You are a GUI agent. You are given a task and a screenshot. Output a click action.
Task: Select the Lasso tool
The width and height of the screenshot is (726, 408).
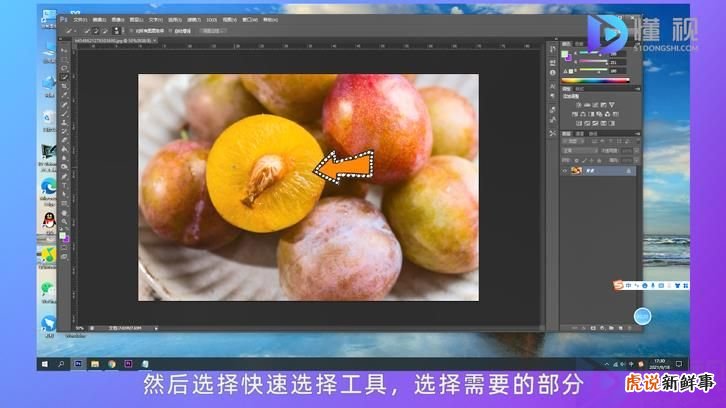(x=64, y=68)
